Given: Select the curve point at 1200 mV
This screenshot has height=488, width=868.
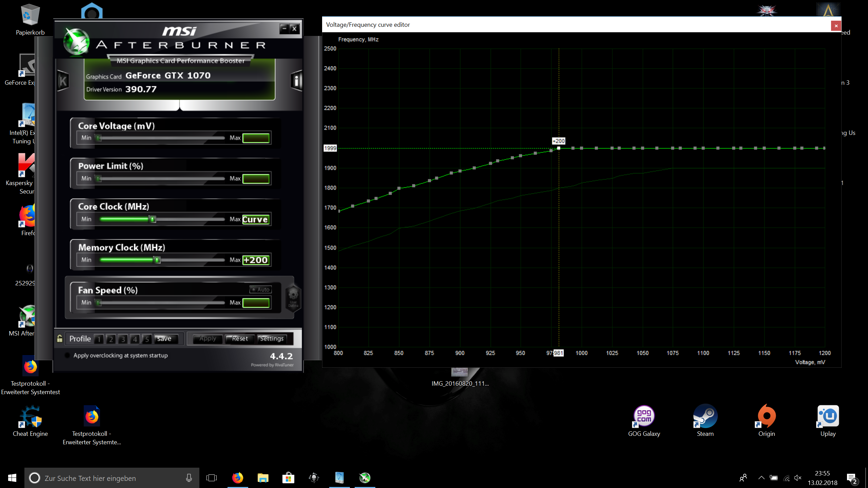Looking at the screenshot, I should (x=824, y=148).
